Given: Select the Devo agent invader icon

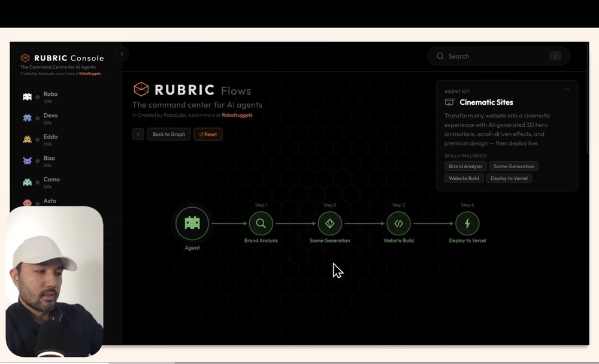Looking at the screenshot, I should pyautogui.click(x=27, y=118).
